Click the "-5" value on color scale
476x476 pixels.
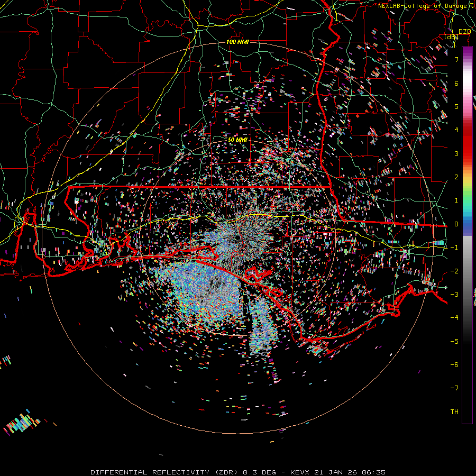454,342
